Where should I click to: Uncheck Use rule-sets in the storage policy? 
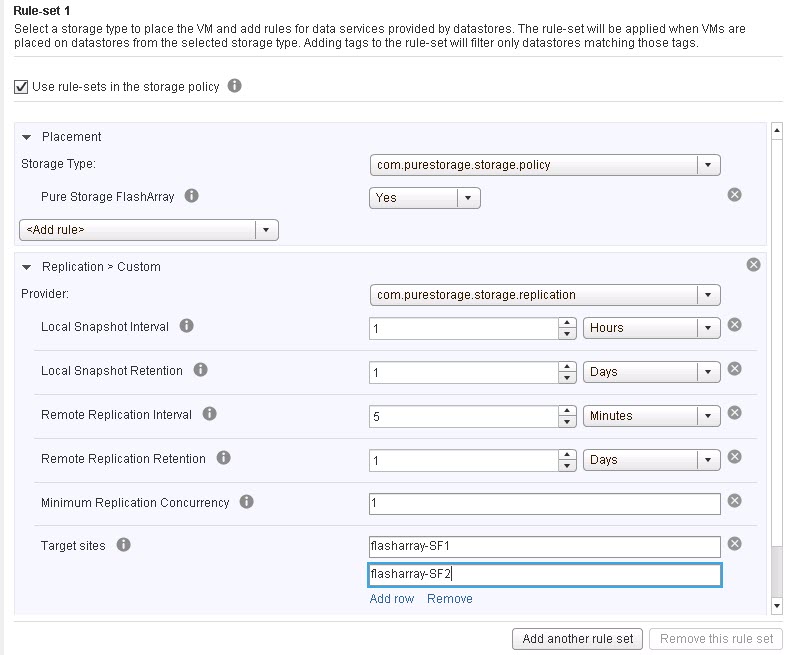click(21, 87)
